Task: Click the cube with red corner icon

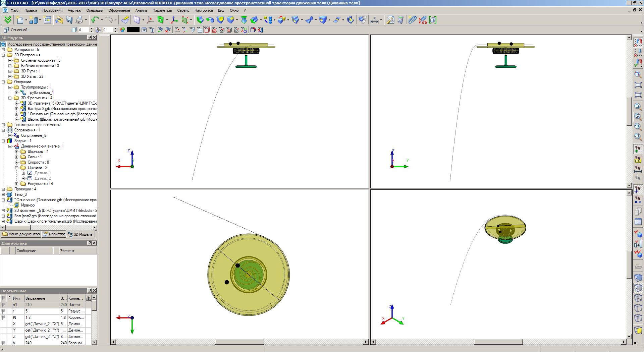Action: coord(253,30)
